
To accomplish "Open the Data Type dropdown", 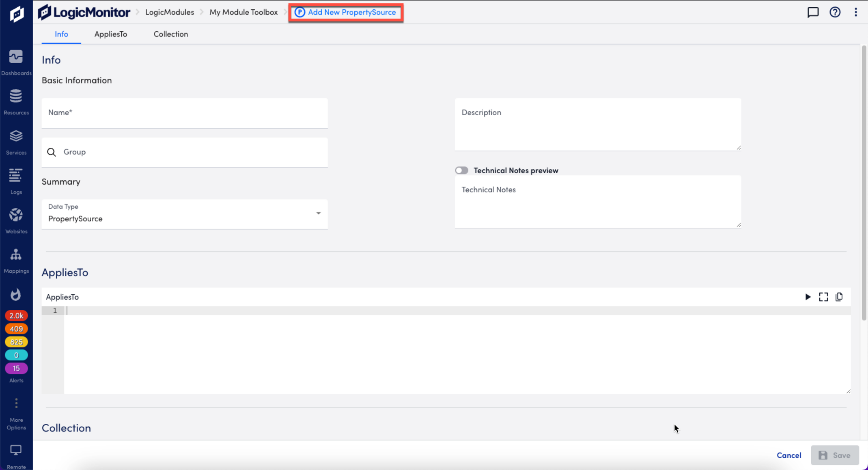I will pos(318,214).
